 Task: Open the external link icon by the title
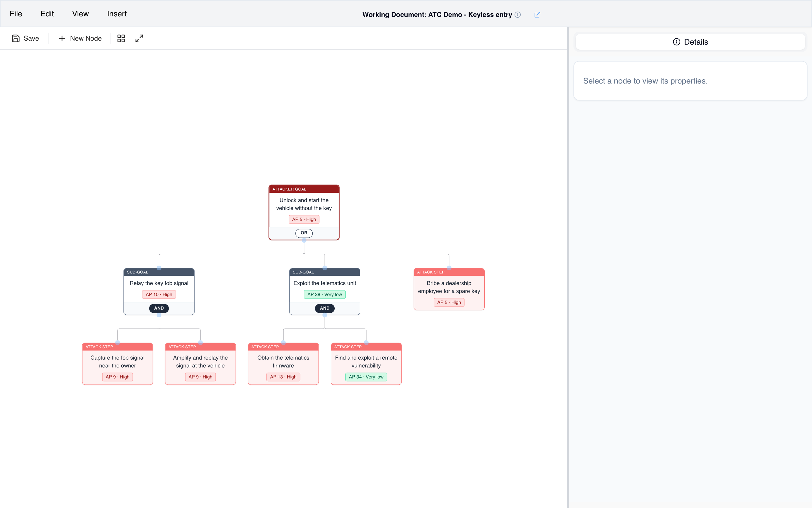[537, 14]
